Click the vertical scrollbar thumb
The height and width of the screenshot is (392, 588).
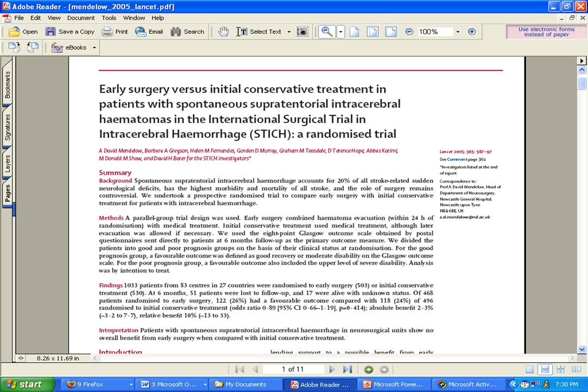click(581, 83)
